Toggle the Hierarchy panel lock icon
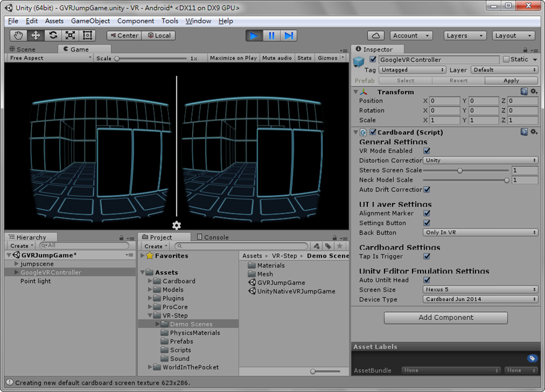This screenshot has height=392, width=545. coord(121,238)
